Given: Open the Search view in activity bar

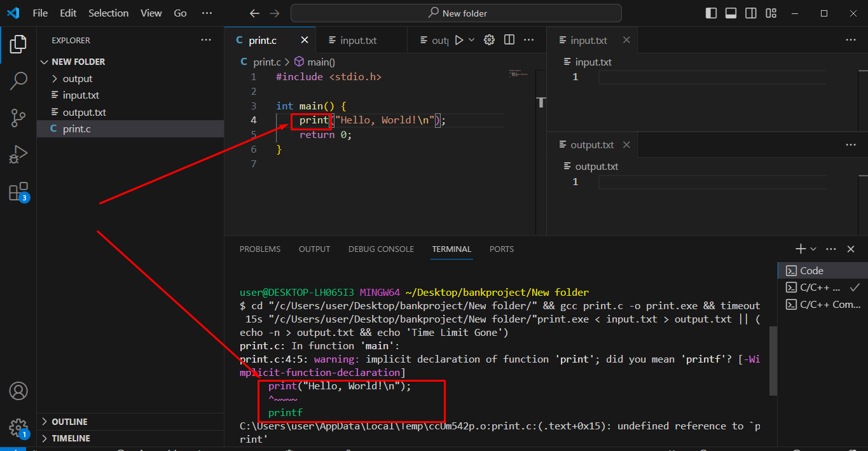Looking at the screenshot, I should click(18, 81).
